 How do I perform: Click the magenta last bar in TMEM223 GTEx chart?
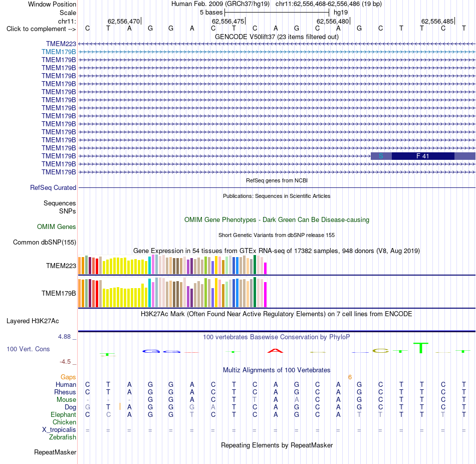(266, 269)
